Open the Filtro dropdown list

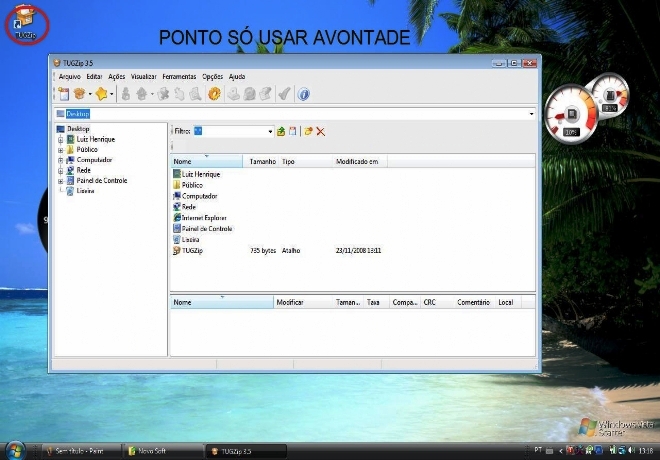click(270, 131)
